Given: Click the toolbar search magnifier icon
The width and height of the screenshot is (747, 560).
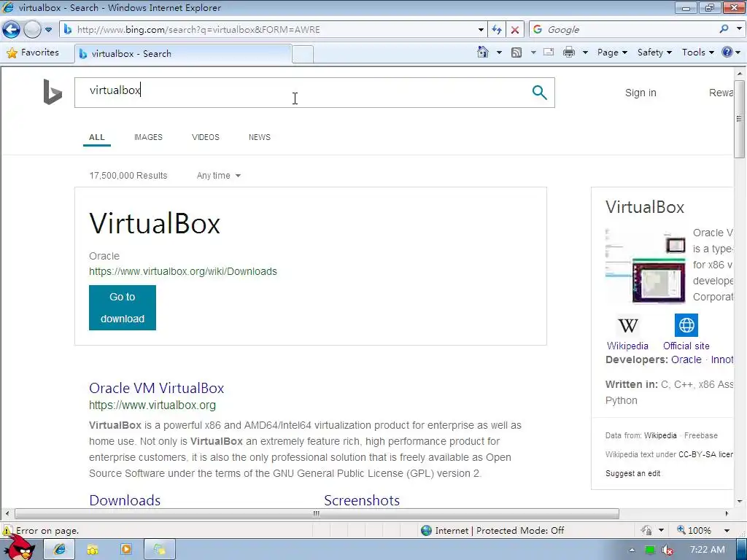Looking at the screenshot, I should pyautogui.click(x=724, y=29).
